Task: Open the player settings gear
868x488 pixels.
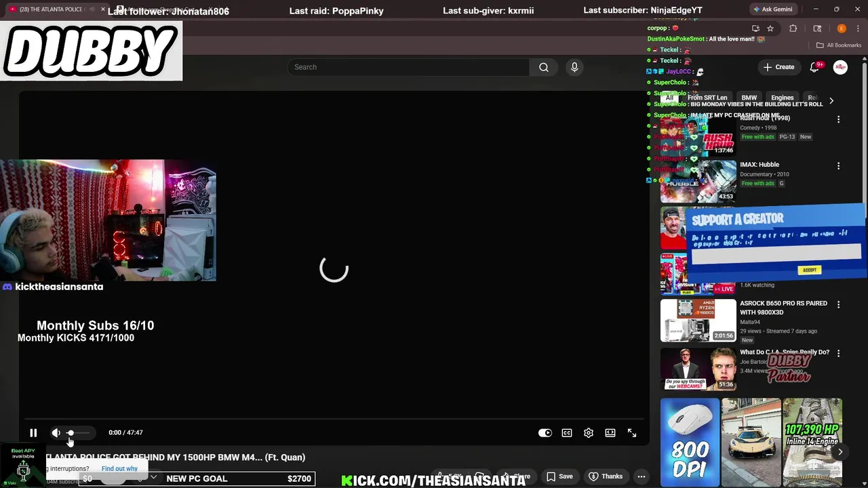Action: (589, 432)
